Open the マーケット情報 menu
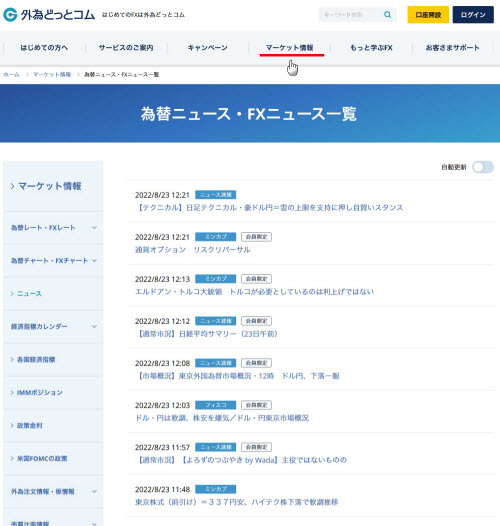Screen dimensions: 500x526 tap(290, 48)
